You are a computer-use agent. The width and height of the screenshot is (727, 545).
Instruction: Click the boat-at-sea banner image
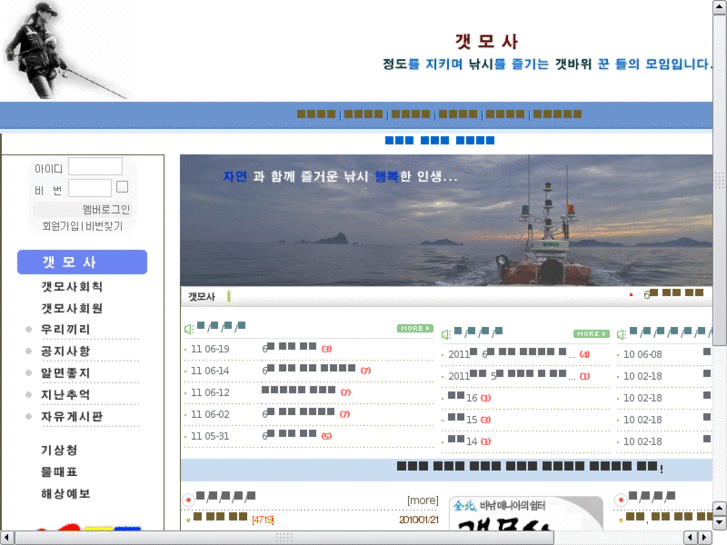(x=446, y=220)
